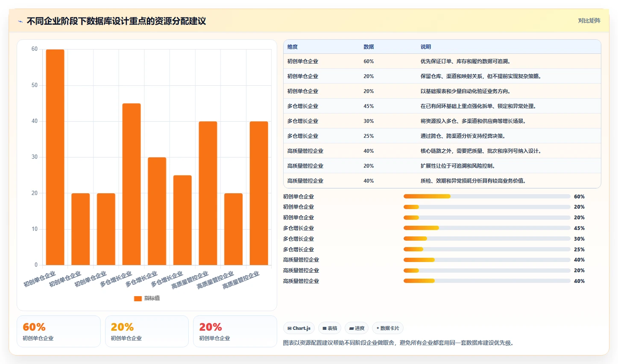
Task: Click the 25% progress bar
Action: 487,249
